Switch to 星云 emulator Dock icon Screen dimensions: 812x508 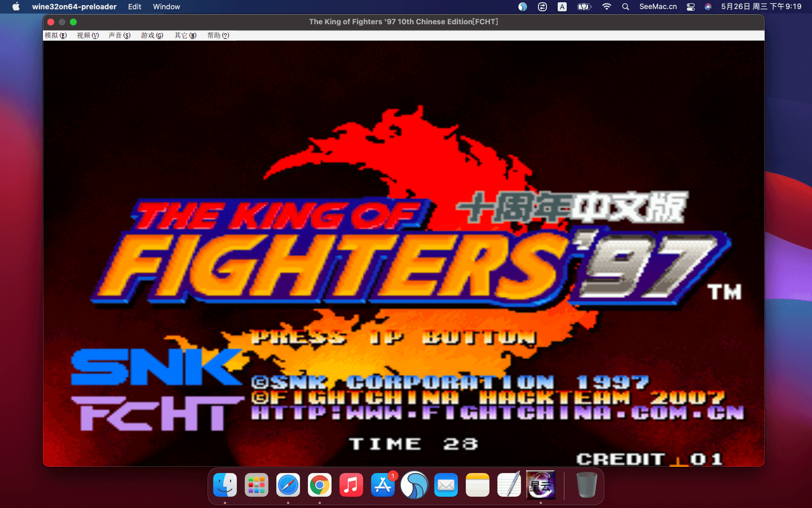541,485
